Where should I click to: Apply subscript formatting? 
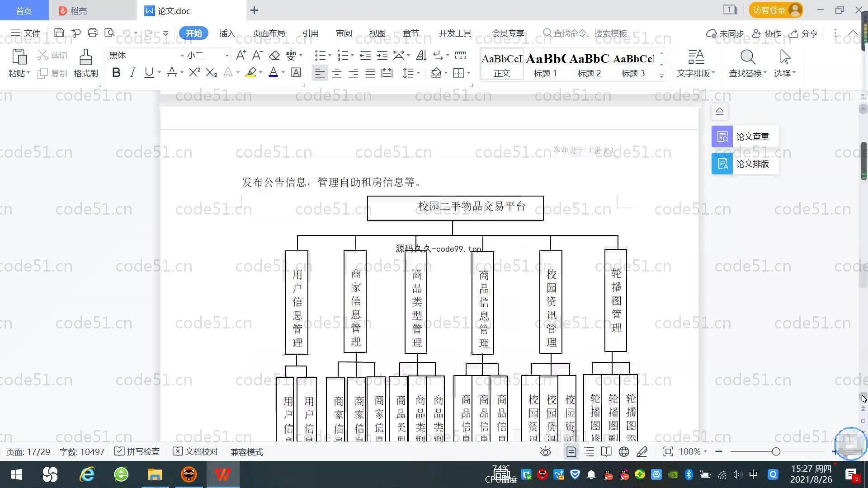(x=212, y=73)
